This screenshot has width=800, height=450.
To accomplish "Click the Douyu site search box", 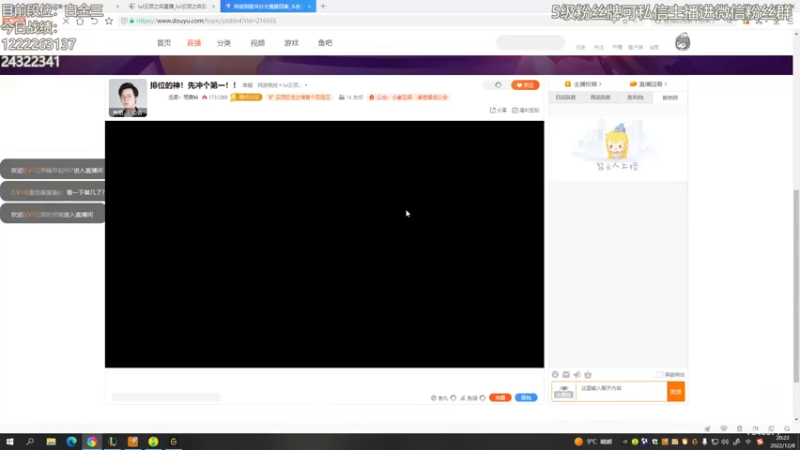I will (530, 42).
